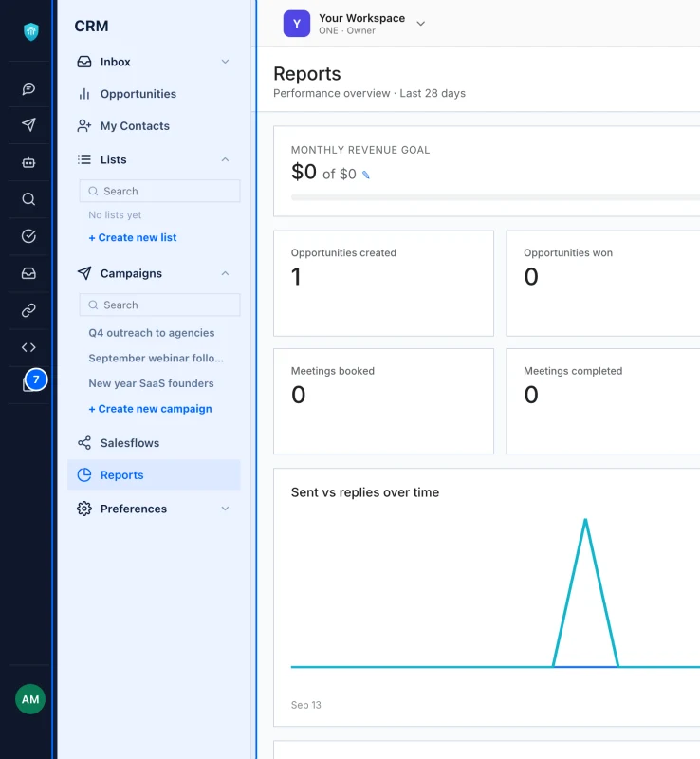Viewport: 700px width, 759px height.
Task: Open Opportunities in the CRM menu
Action: point(138,94)
